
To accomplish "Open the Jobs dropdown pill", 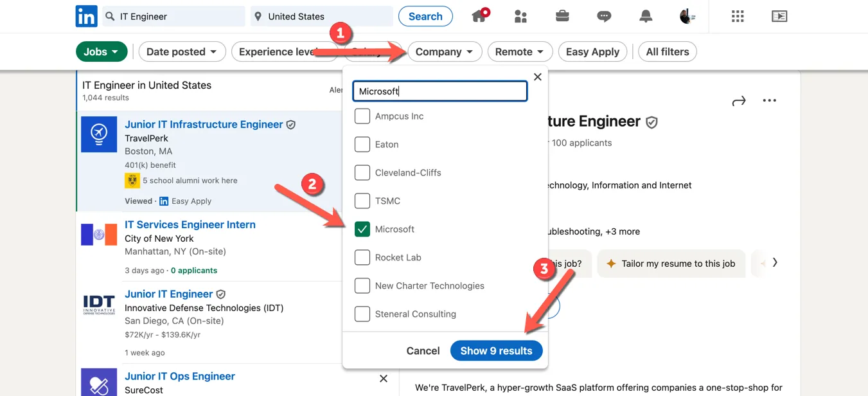I will (102, 51).
